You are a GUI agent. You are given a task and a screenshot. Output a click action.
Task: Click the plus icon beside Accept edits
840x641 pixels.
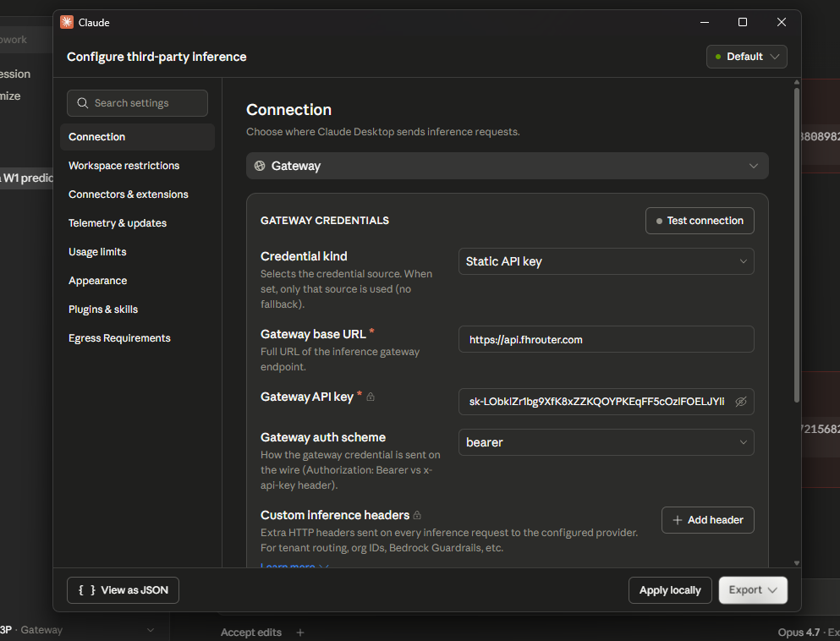[x=300, y=633]
